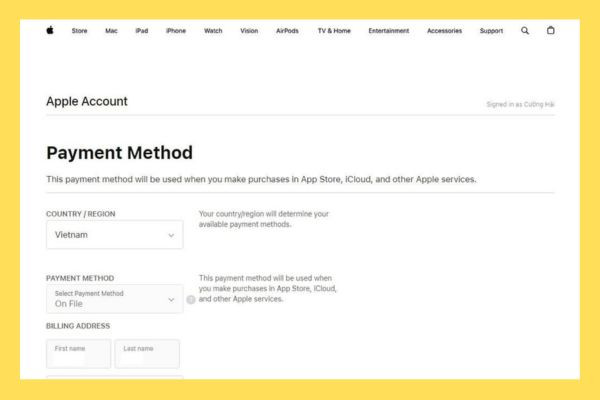The height and width of the screenshot is (400, 600).
Task: Focus the Last name field
Action: click(x=147, y=354)
